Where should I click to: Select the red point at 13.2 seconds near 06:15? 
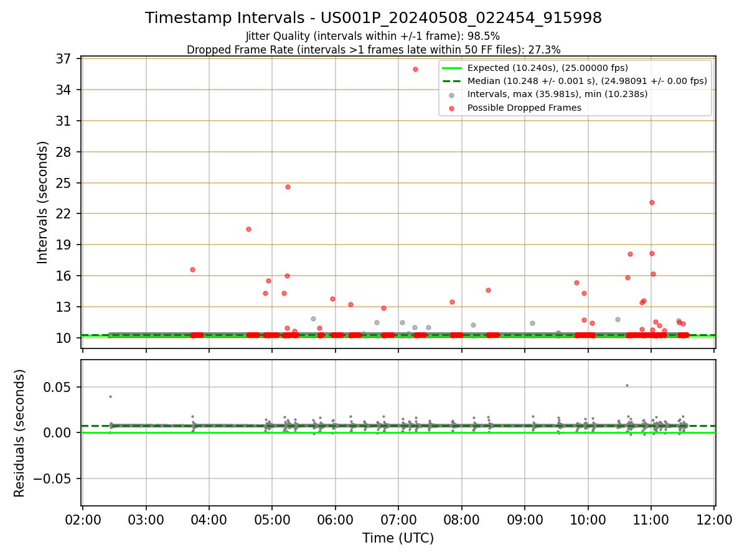click(x=350, y=304)
